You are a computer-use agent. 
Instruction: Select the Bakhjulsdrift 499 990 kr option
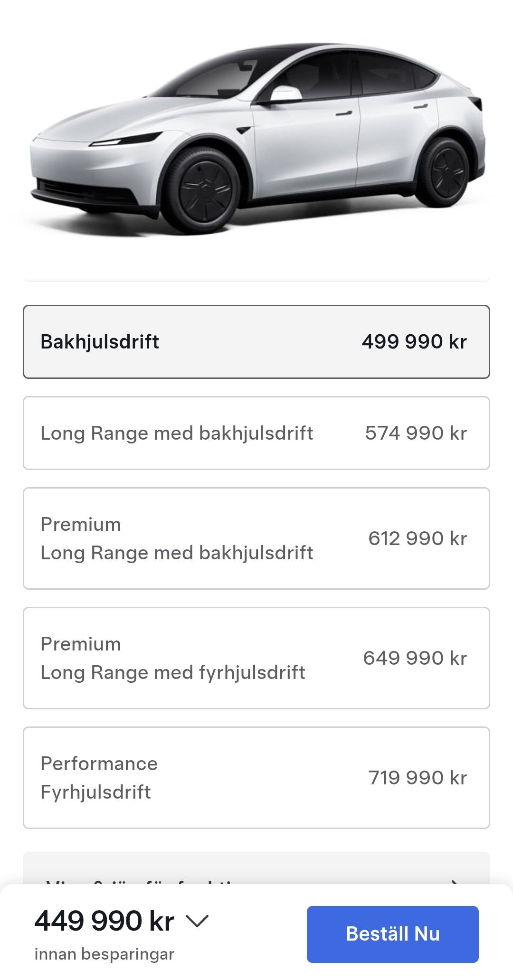[x=256, y=342]
